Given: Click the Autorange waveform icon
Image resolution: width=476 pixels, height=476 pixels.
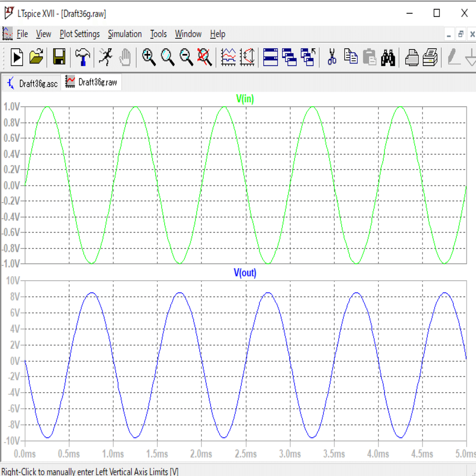Looking at the screenshot, I should coord(228,57).
